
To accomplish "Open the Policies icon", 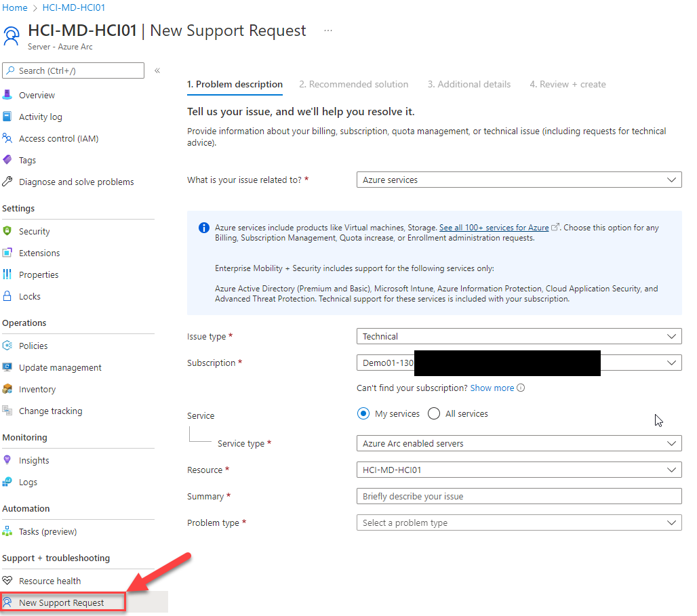I will pyautogui.click(x=7, y=346).
